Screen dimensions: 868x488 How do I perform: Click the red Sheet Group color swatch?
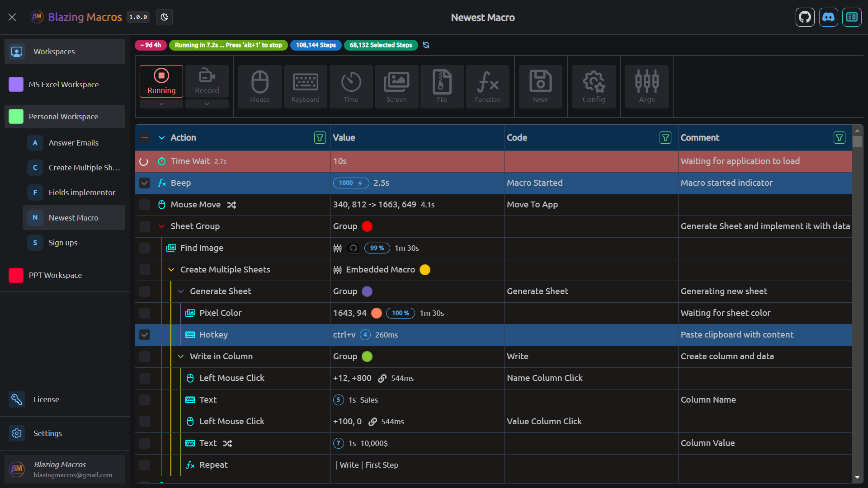(x=367, y=226)
